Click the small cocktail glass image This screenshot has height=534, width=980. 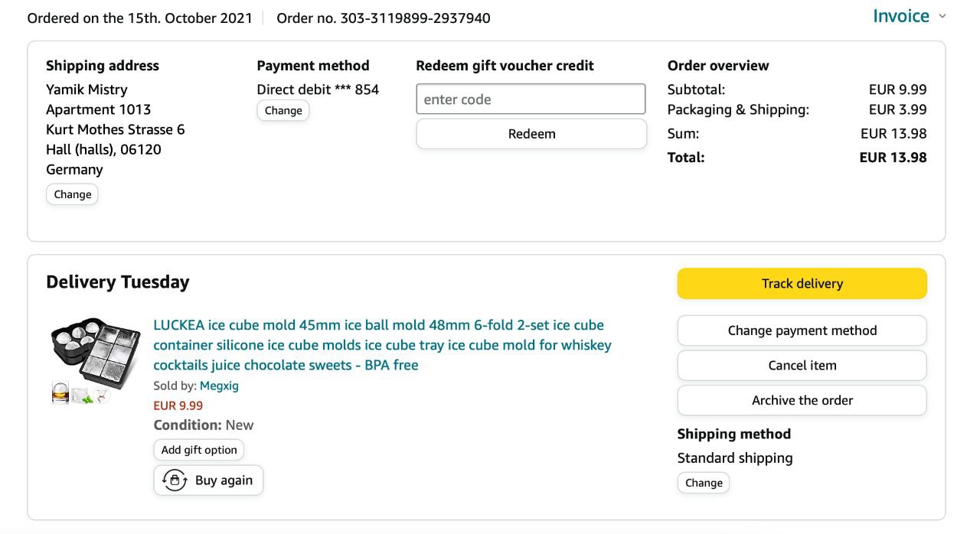[102, 395]
